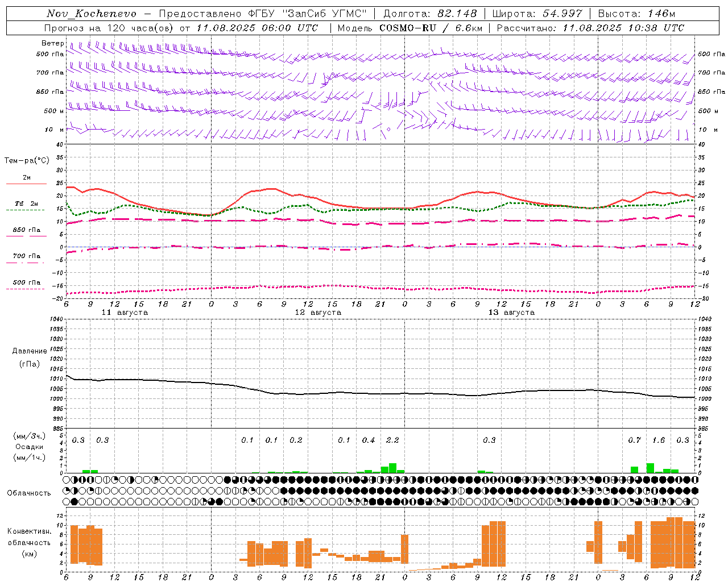Click the station name Nov_Kochenevo in header
This screenshot has width=728, height=582.
pyautogui.click(x=92, y=14)
